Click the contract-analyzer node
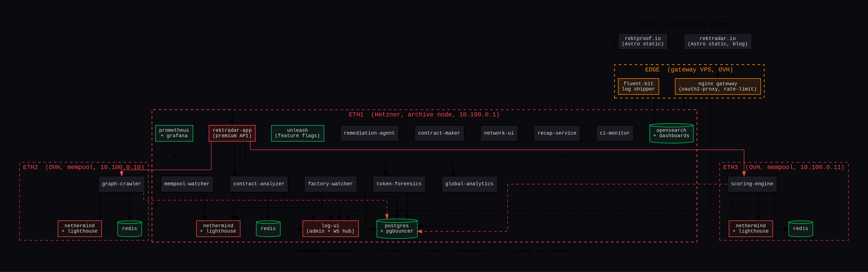868x272 pixels. coord(258,184)
